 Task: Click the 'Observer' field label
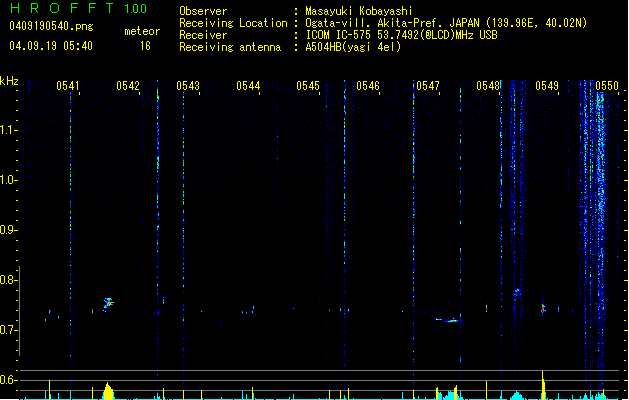[203, 11]
